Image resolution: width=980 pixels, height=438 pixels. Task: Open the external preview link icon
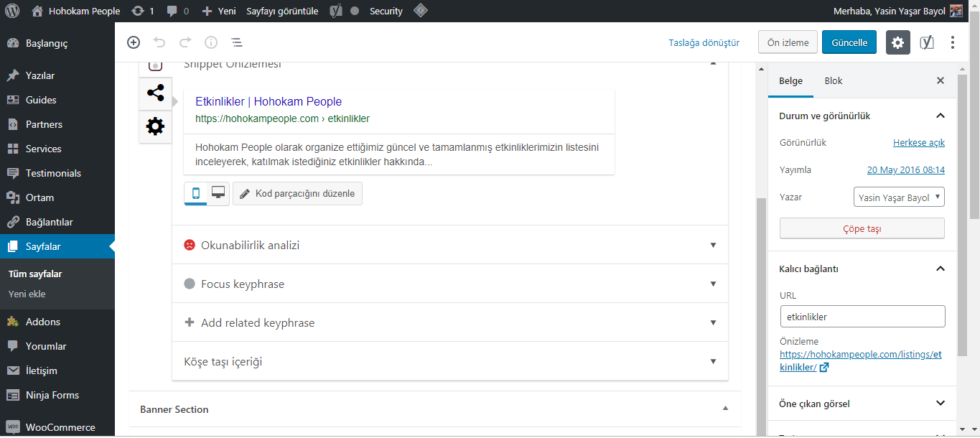pos(824,368)
